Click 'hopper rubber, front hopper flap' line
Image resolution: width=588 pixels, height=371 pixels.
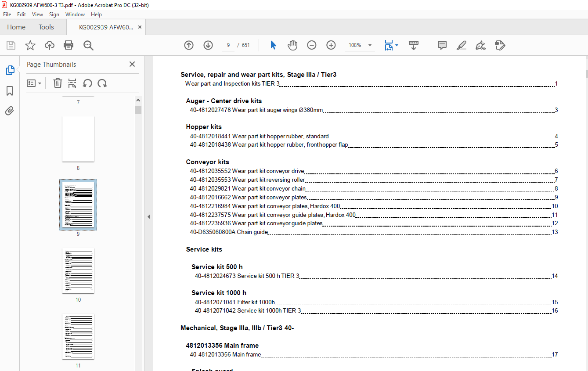374,144
